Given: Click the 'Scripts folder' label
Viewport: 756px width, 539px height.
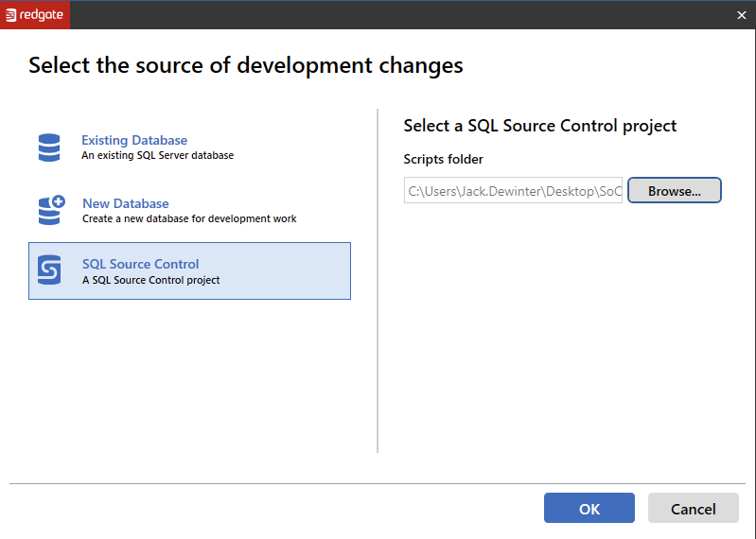Looking at the screenshot, I should coord(443,159).
